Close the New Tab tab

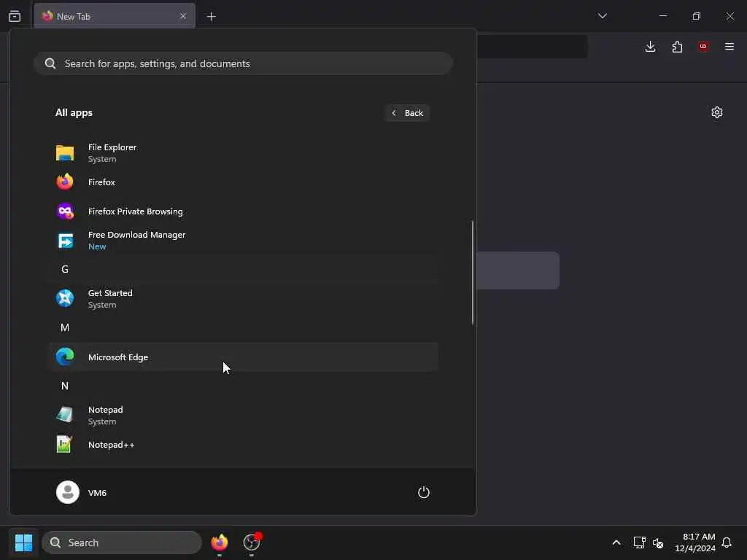point(183,16)
